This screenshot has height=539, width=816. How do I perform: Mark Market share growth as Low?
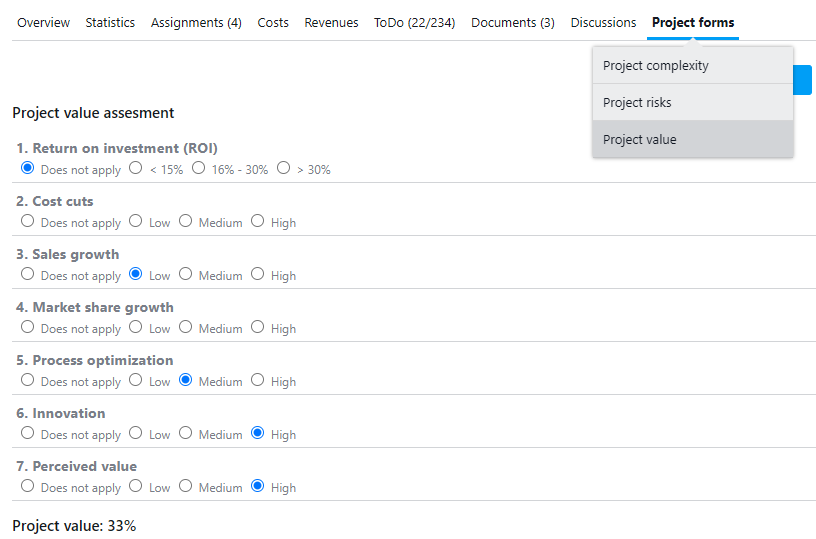(x=136, y=327)
